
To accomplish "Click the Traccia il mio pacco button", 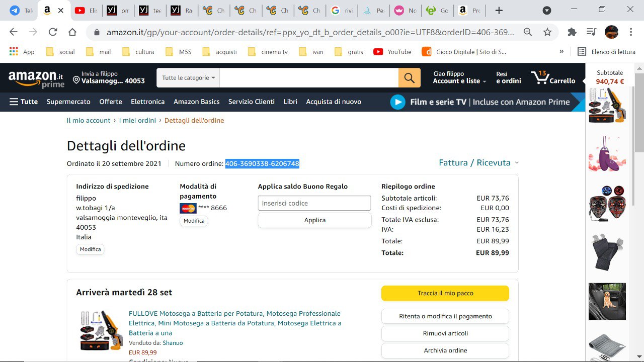I will pyautogui.click(x=445, y=293).
